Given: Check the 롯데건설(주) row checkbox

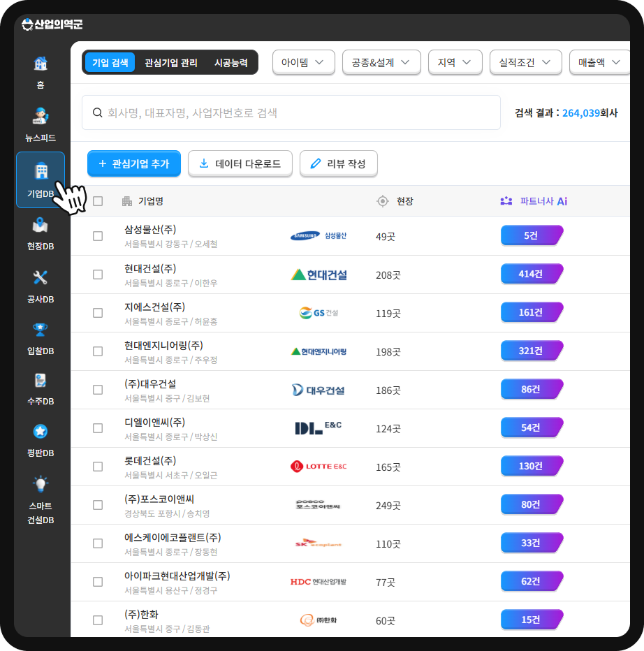Looking at the screenshot, I should coord(98,467).
